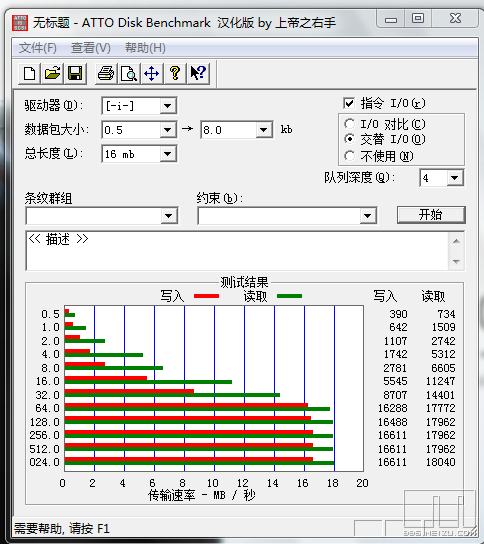Click the four-arrow move icon
The width and height of the screenshot is (484, 544).
pos(152,74)
